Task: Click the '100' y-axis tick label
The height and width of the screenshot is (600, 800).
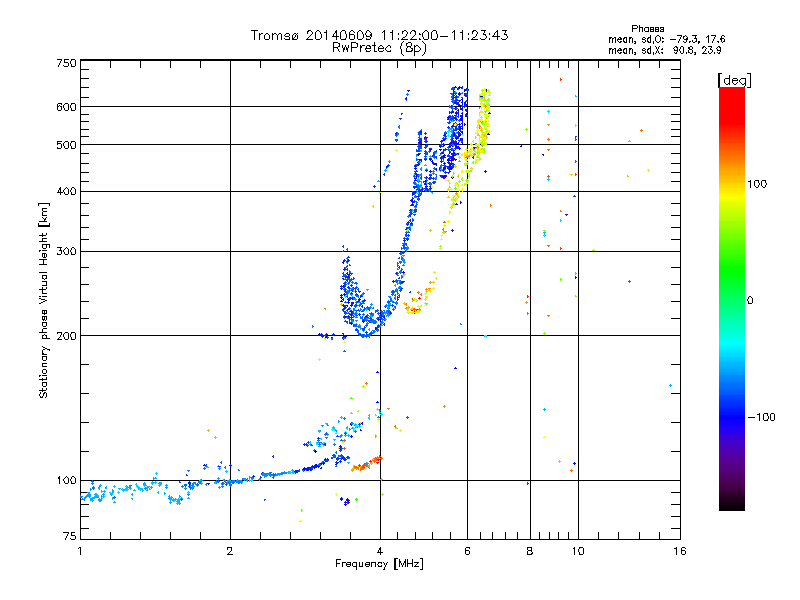Action: tap(67, 481)
